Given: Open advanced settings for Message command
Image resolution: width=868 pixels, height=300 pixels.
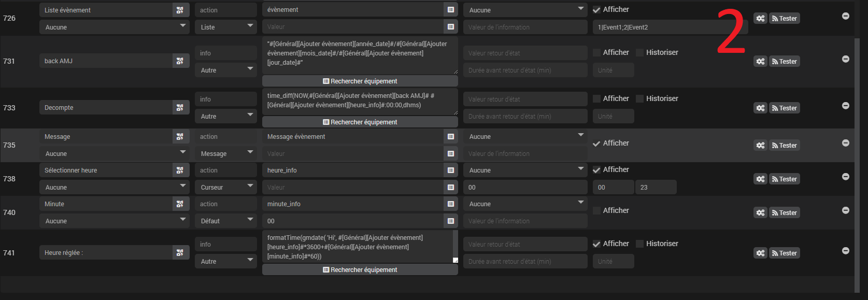Looking at the screenshot, I should pyautogui.click(x=760, y=146).
